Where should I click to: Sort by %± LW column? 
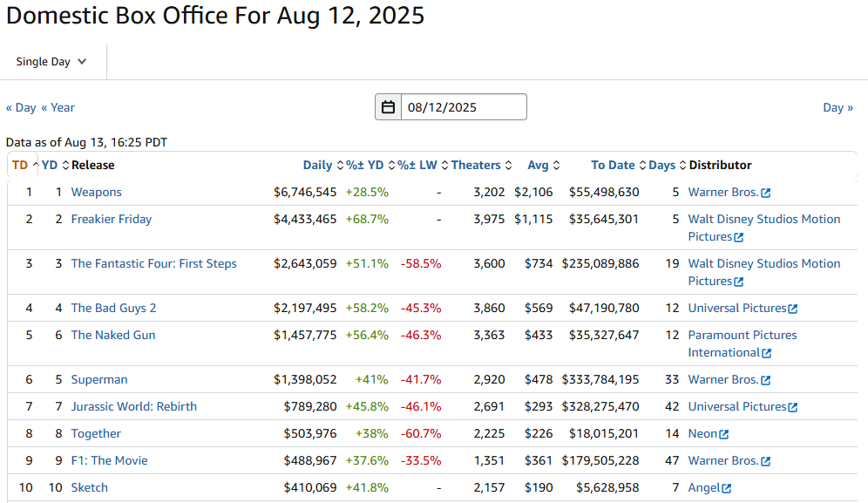[x=423, y=165]
